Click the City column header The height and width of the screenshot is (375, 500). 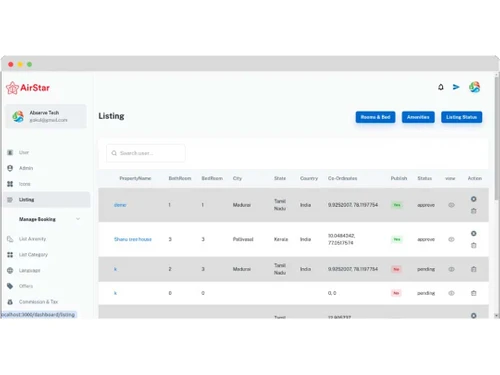click(x=237, y=178)
